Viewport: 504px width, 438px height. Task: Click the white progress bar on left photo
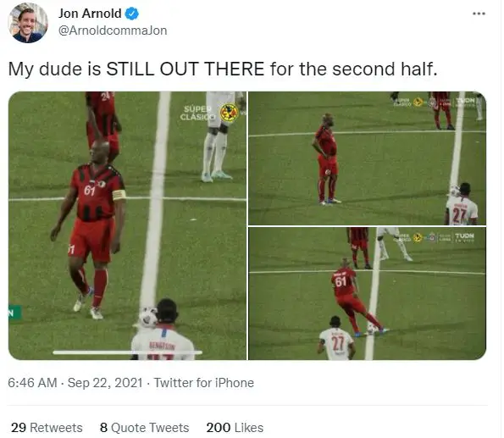tap(128, 352)
